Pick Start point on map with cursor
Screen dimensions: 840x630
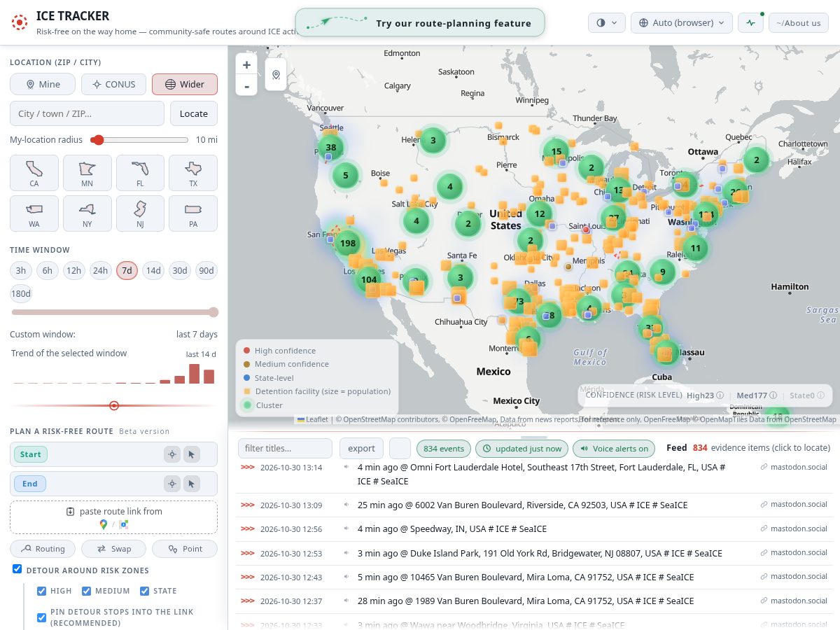[x=192, y=454]
